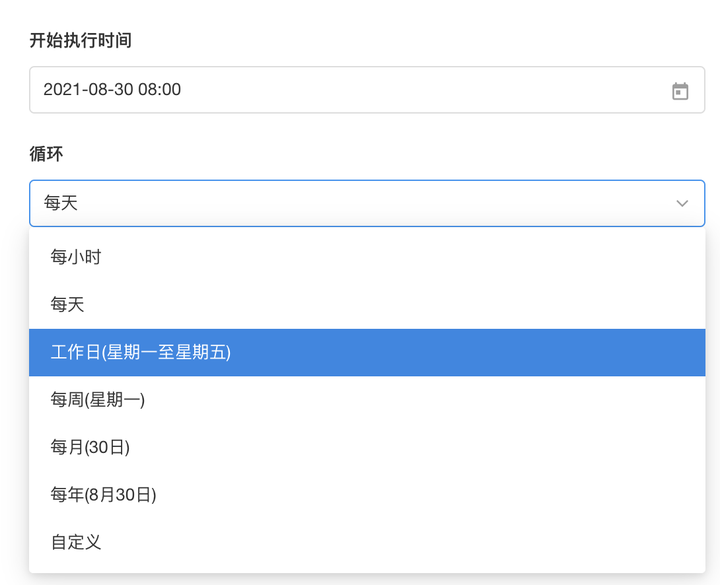Click the 开始执行时间 label
Screen dimensions: 720x585
click(81, 41)
